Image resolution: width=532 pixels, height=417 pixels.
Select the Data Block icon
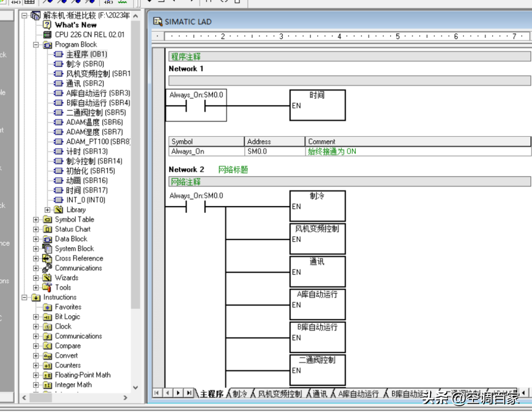[x=47, y=239]
